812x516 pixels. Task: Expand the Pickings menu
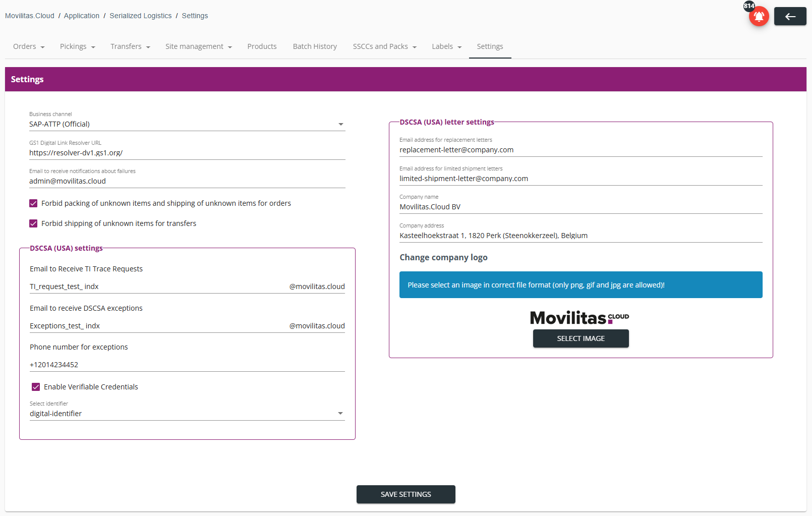coord(77,46)
